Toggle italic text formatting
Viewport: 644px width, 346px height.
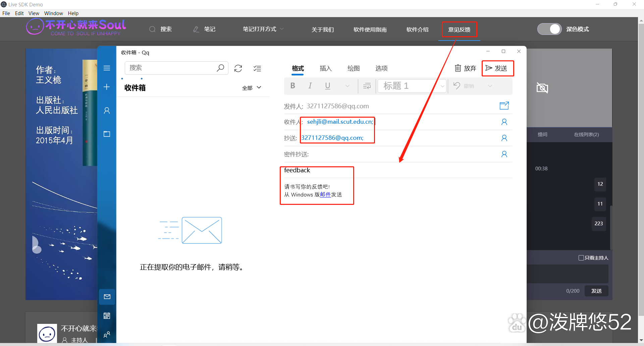click(310, 86)
